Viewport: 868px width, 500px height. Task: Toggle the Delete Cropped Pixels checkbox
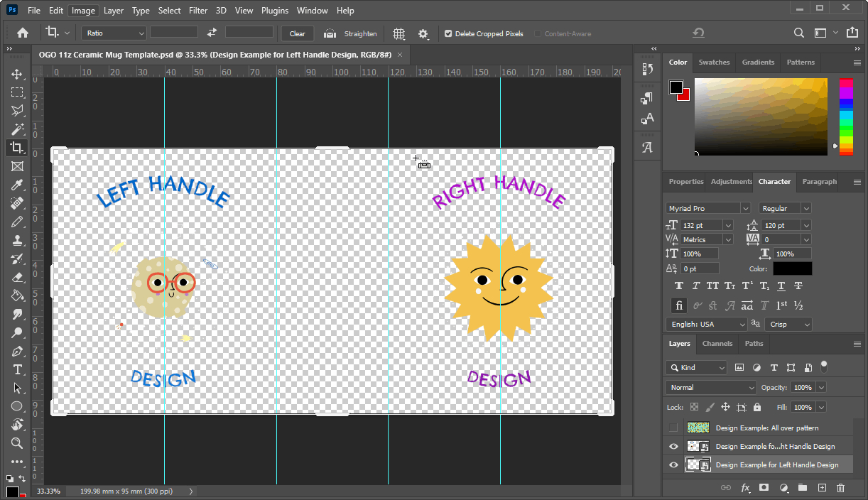click(448, 33)
